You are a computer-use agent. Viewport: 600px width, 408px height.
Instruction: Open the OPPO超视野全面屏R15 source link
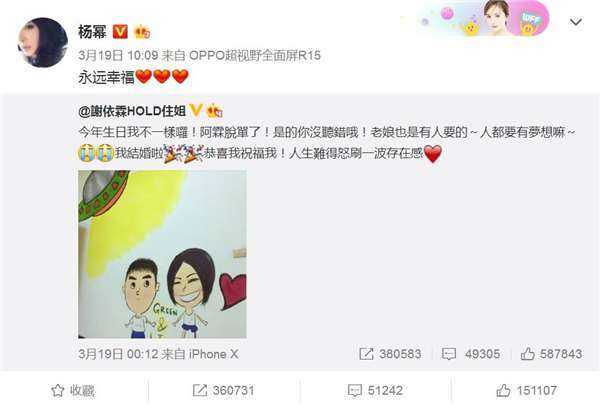255,55
